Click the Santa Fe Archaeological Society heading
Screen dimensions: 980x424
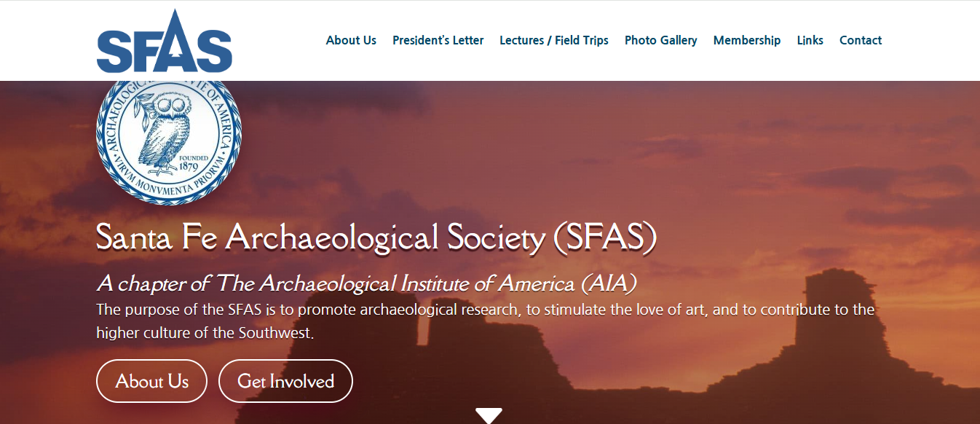point(376,237)
